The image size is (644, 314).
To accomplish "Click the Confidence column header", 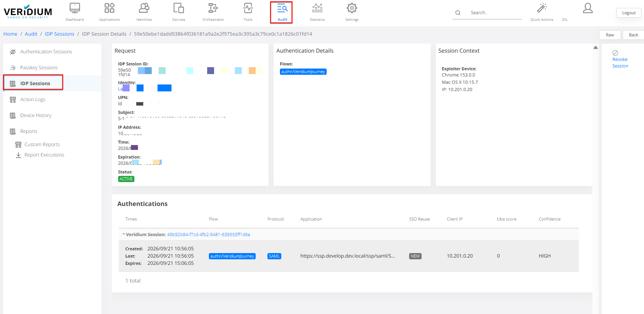I will (x=549, y=219).
